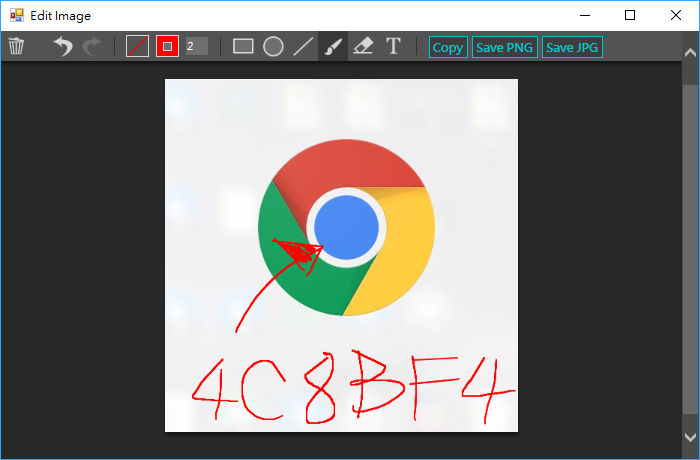This screenshot has width=700, height=460.
Task: Minimize the Edit Image window
Action: tap(585, 15)
